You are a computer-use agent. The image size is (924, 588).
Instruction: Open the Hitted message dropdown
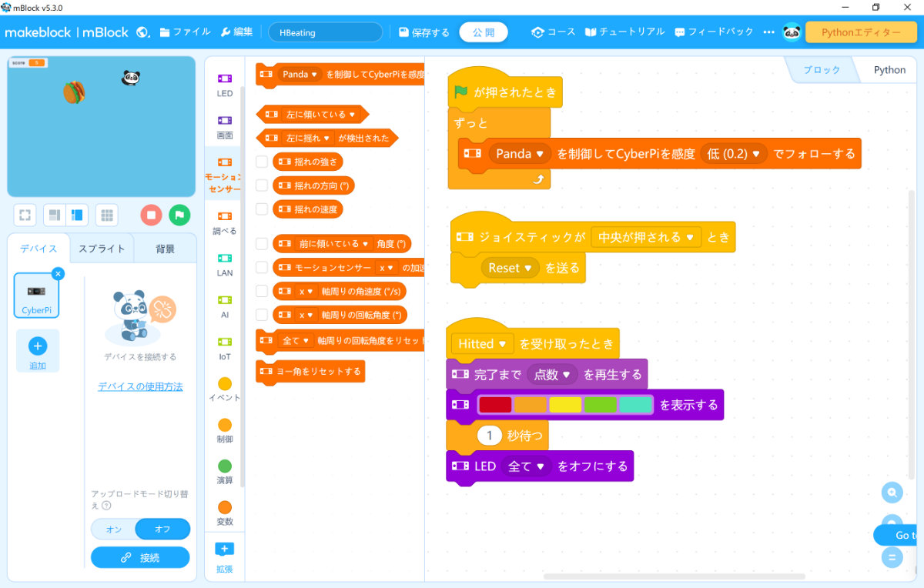tap(481, 343)
